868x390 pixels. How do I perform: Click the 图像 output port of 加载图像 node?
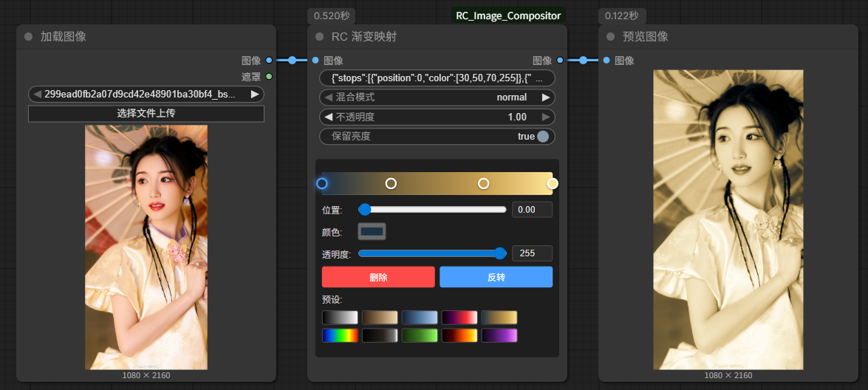[x=269, y=61]
